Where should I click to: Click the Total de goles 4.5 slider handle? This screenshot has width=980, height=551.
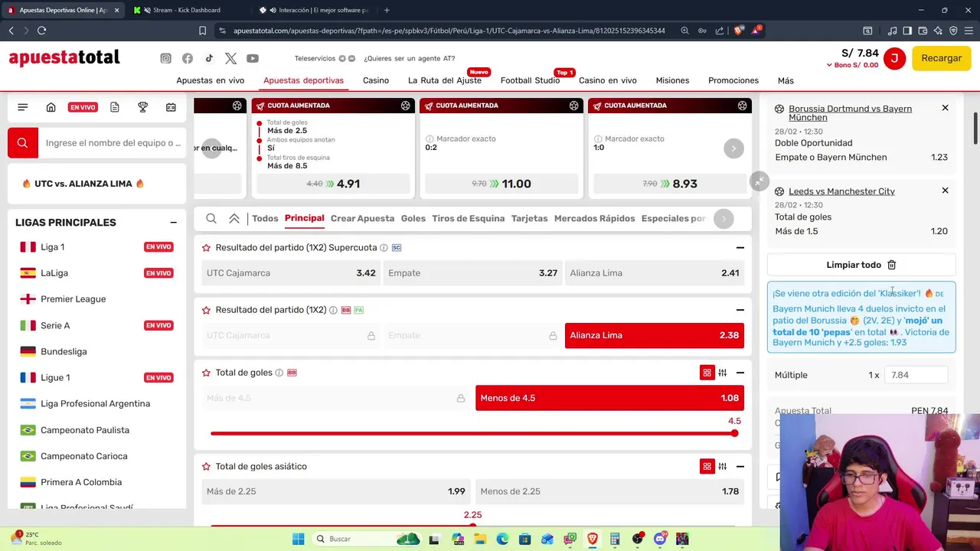tap(734, 434)
